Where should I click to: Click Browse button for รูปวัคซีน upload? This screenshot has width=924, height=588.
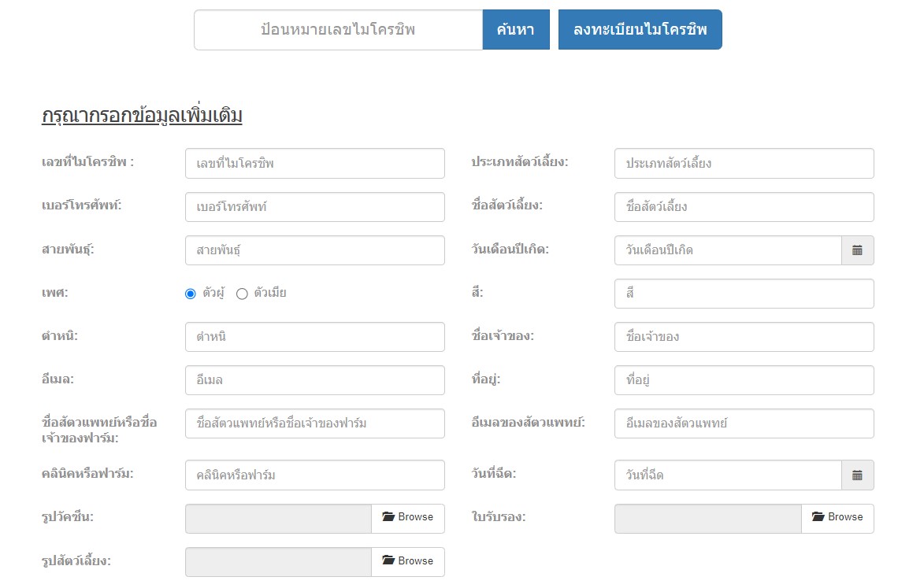pyautogui.click(x=407, y=518)
